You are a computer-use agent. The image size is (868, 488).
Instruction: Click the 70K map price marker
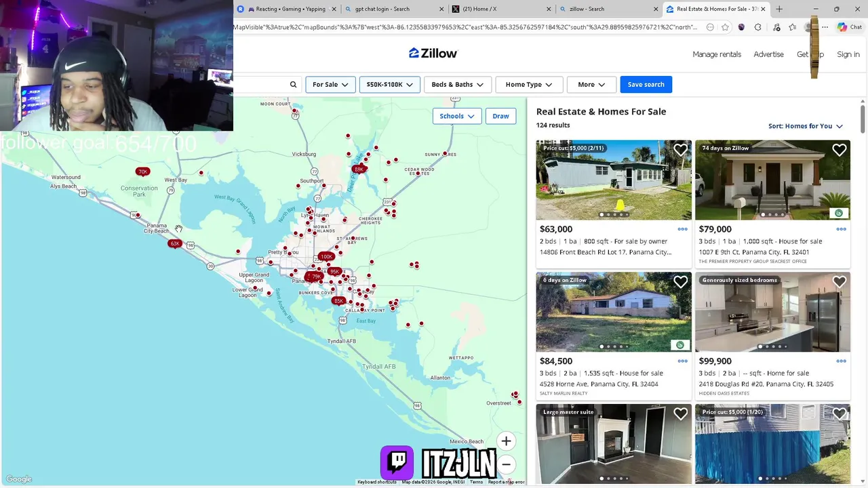[142, 172]
